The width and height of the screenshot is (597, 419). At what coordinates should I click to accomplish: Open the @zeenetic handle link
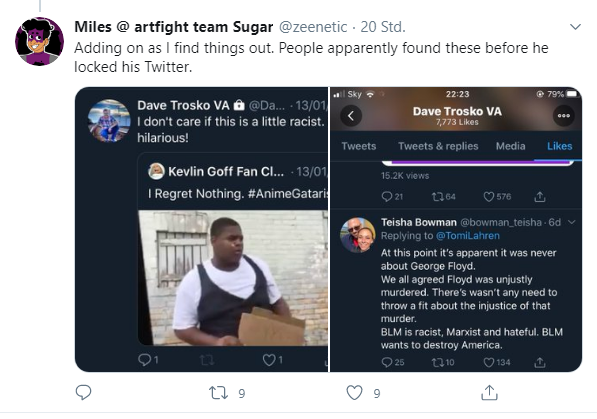(313, 27)
